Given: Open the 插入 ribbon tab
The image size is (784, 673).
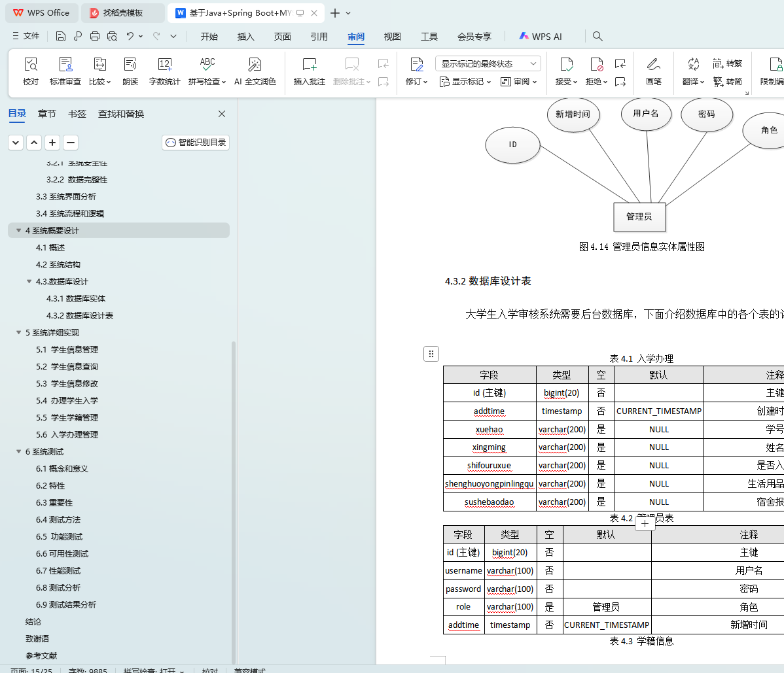Looking at the screenshot, I should click(245, 37).
